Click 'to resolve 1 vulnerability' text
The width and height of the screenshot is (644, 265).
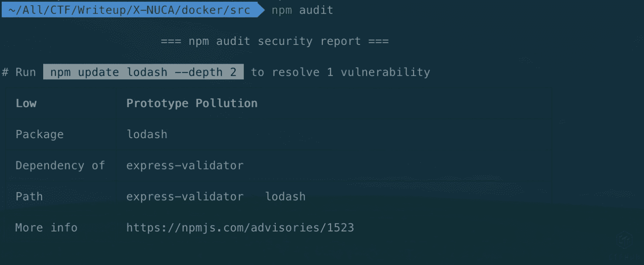pos(340,72)
